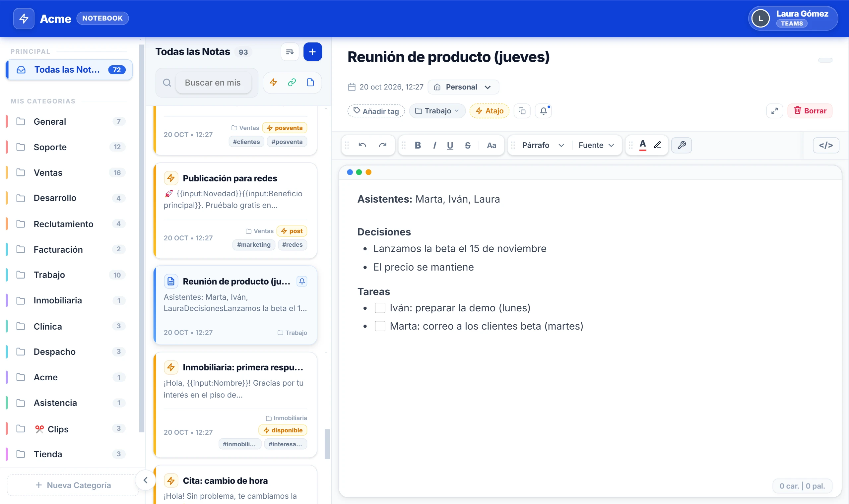Open the Publicación para redes note card

235,211
